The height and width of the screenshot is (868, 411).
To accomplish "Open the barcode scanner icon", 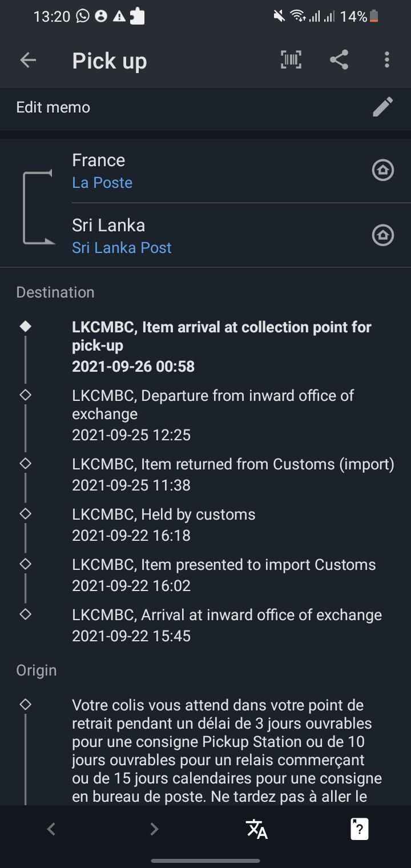I will 291,60.
